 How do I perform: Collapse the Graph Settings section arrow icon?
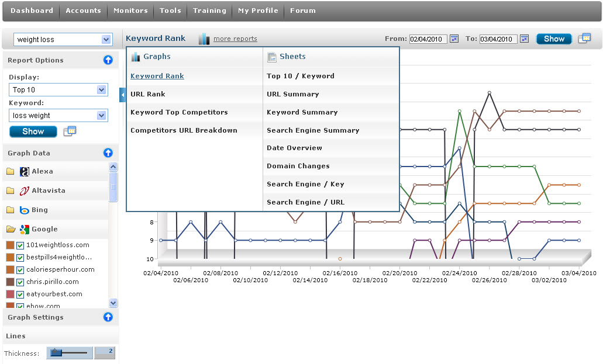[108, 317]
